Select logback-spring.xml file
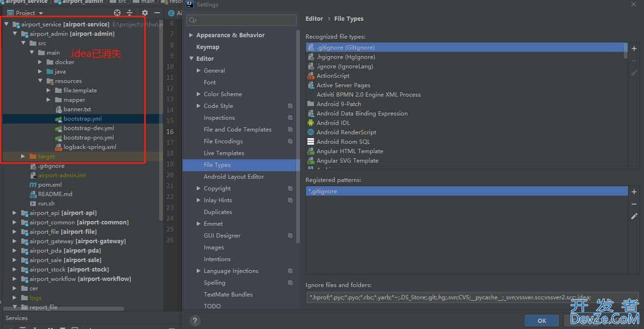The width and height of the screenshot is (644, 329). pos(89,147)
